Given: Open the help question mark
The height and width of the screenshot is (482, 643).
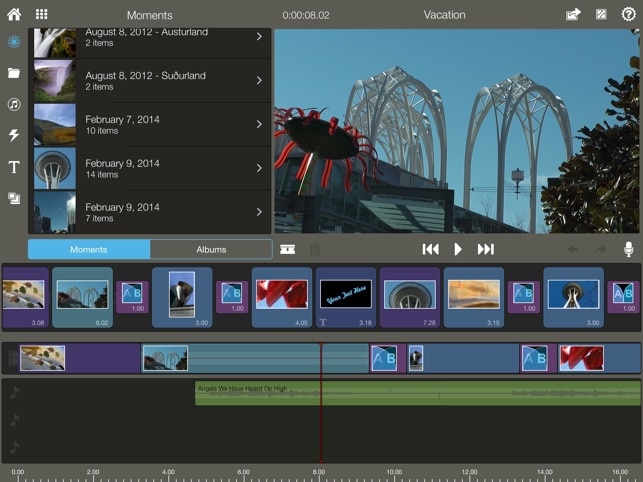Looking at the screenshot, I should tap(628, 15).
